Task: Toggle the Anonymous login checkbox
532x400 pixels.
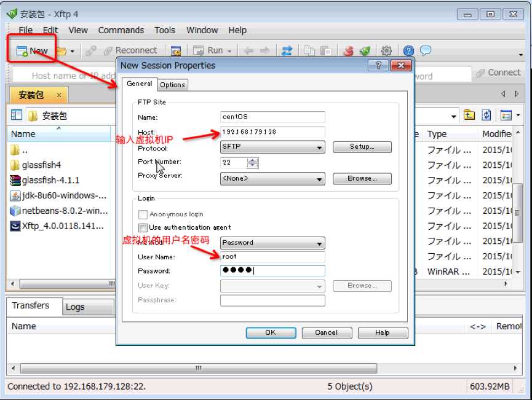Action: 143,214
